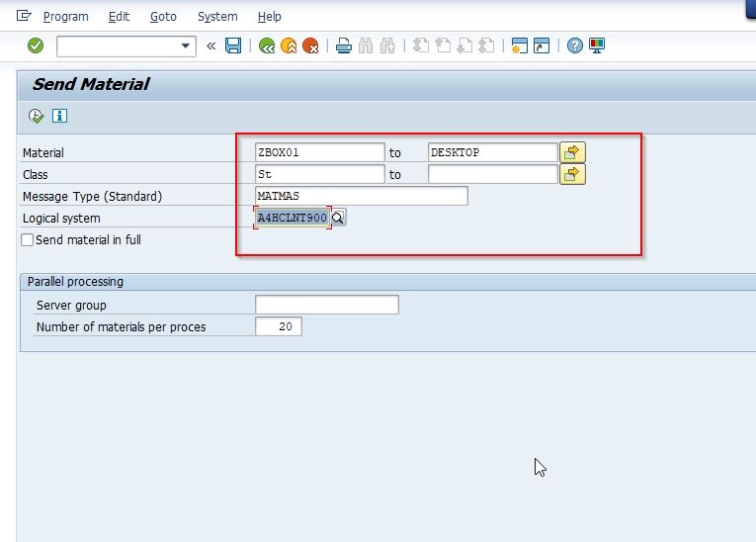Click the Class field label

coord(35,175)
